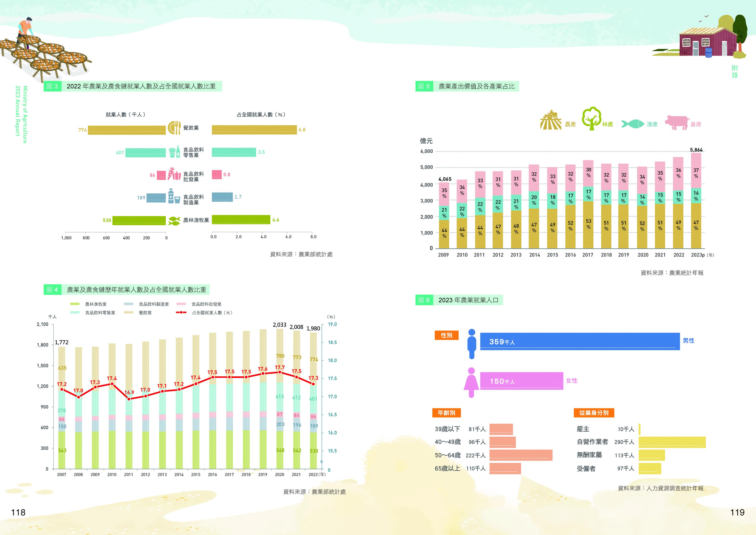This screenshot has height=535, width=756.
Task: Click the two-fish icon beside 農林漁牧業
Action: click(x=174, y=220)
